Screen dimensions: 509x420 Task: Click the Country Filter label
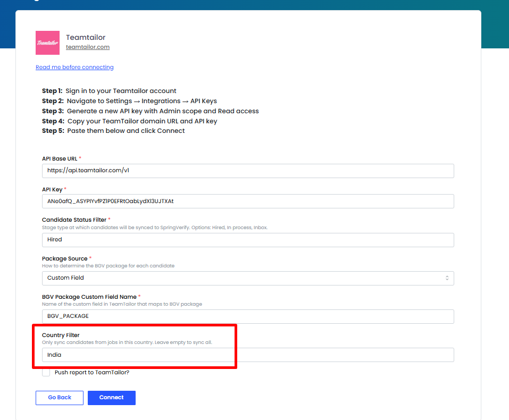[61, 335]
